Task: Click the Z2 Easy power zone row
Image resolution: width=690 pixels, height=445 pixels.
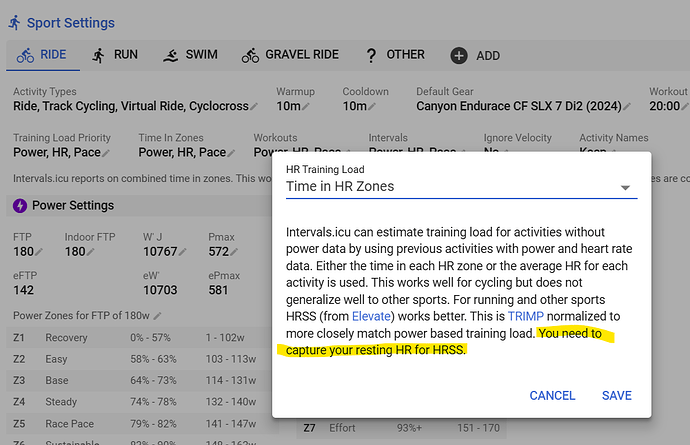Action: (143, 359)
